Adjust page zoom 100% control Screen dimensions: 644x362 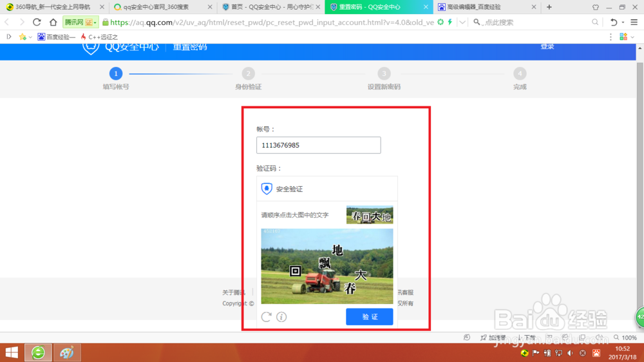[625, 338]
